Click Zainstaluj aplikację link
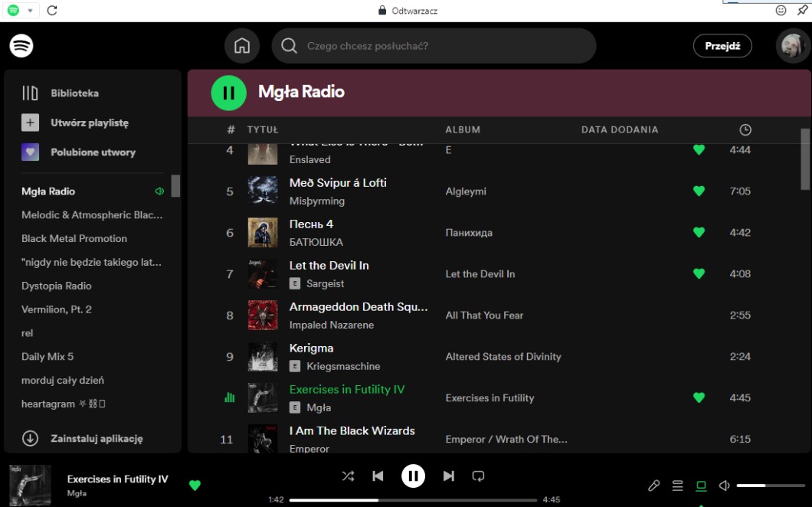The image size is (812, 507). point(97,439)
